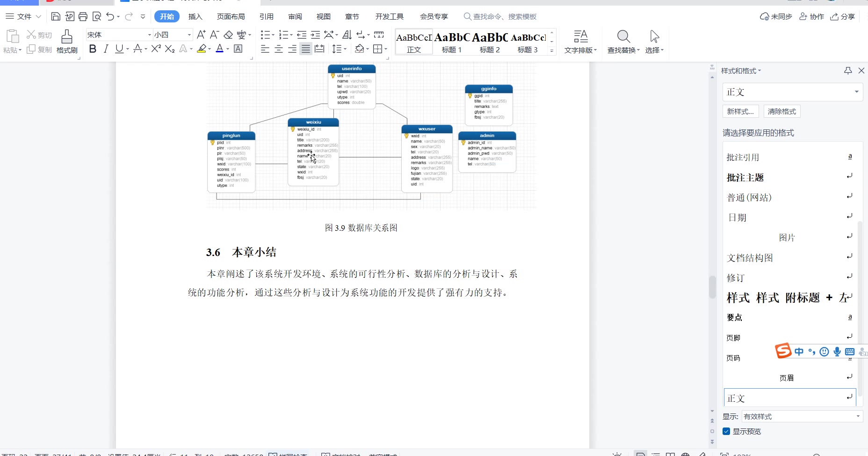Click the italic formatting icon
This screenshot has width=868, height=456.
tap(106, 49)
